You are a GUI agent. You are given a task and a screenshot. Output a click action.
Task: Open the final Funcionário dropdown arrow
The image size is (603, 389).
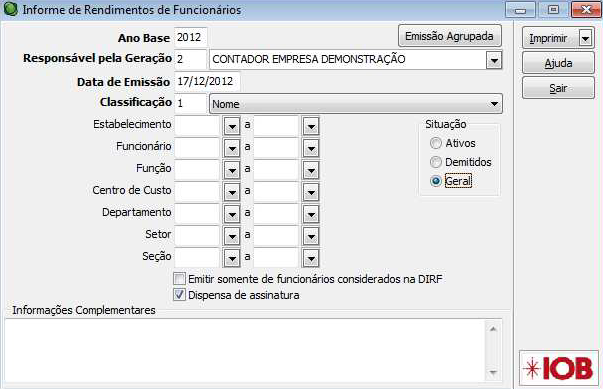[x=311, y=148]
